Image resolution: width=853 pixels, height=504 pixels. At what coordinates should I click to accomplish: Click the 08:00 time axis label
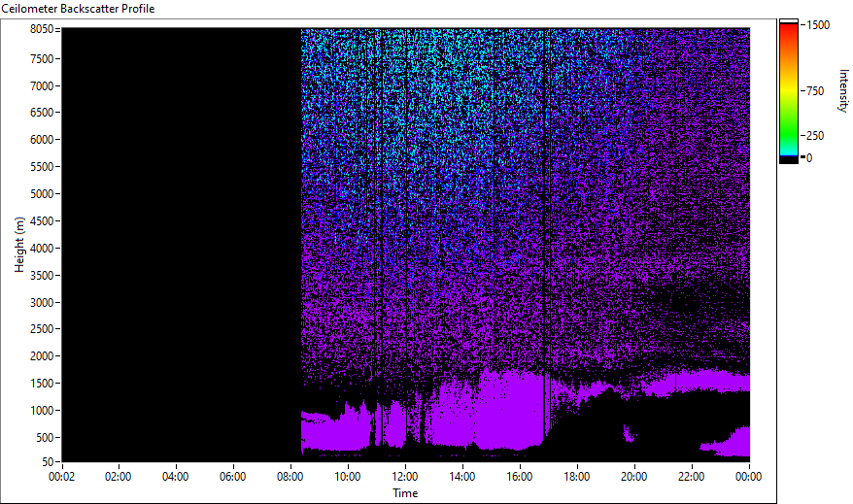coord(290,477)
